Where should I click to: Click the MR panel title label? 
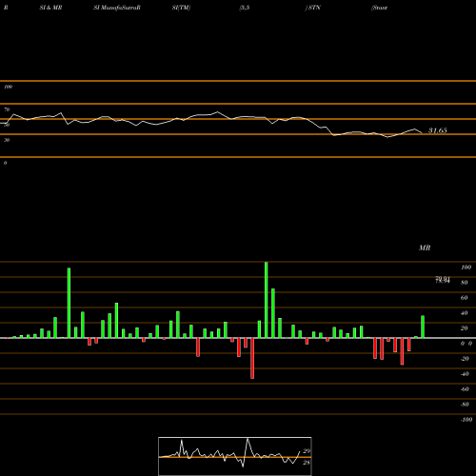[425, 248]
